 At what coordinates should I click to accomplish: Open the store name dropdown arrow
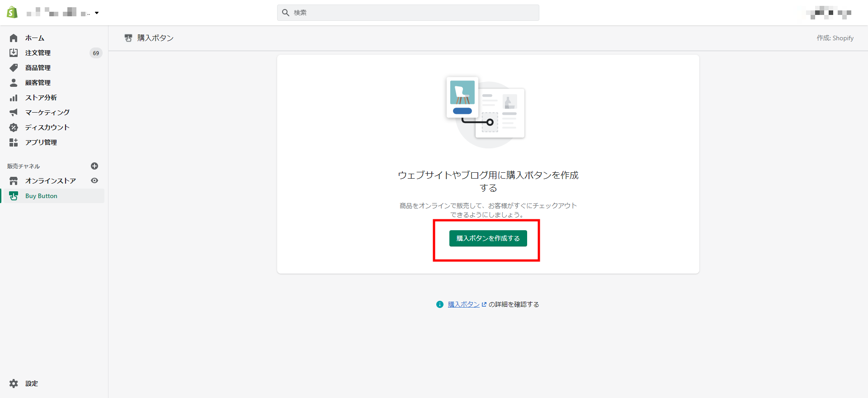(x=97, y=13)
